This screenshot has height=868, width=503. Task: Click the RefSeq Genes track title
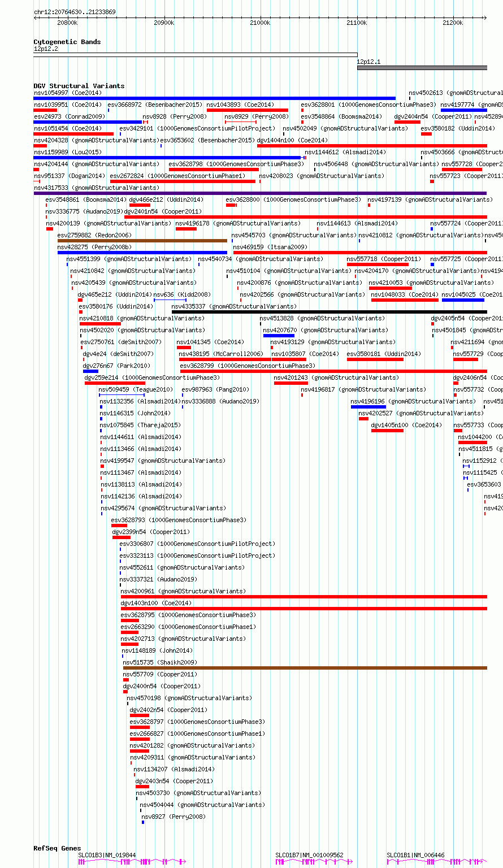57,848
